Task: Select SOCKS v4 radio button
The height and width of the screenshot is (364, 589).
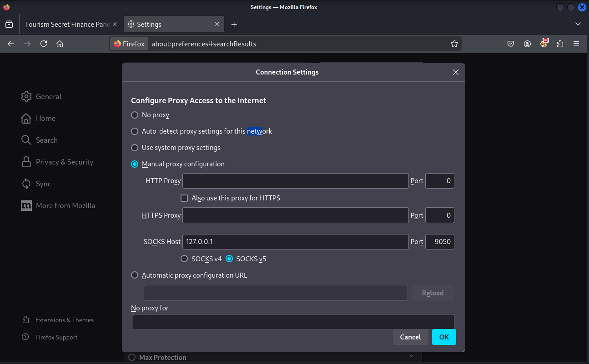Action: coord(184,259)
